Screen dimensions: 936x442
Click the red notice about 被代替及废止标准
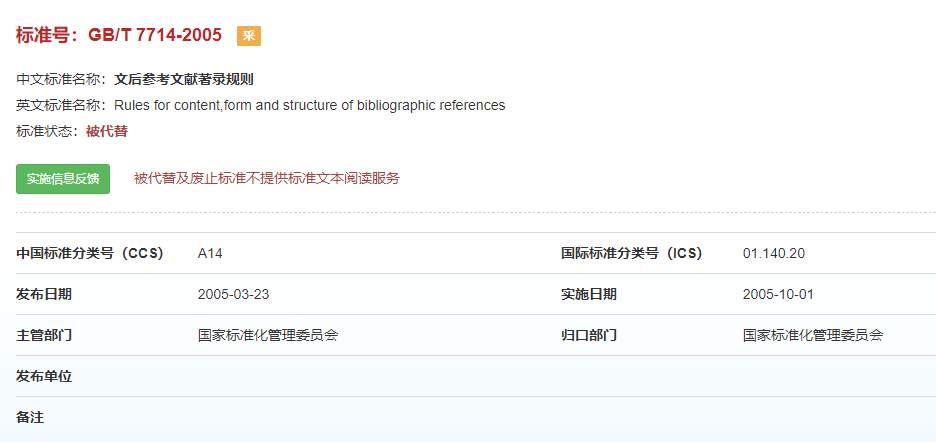(x=267, y=178)
